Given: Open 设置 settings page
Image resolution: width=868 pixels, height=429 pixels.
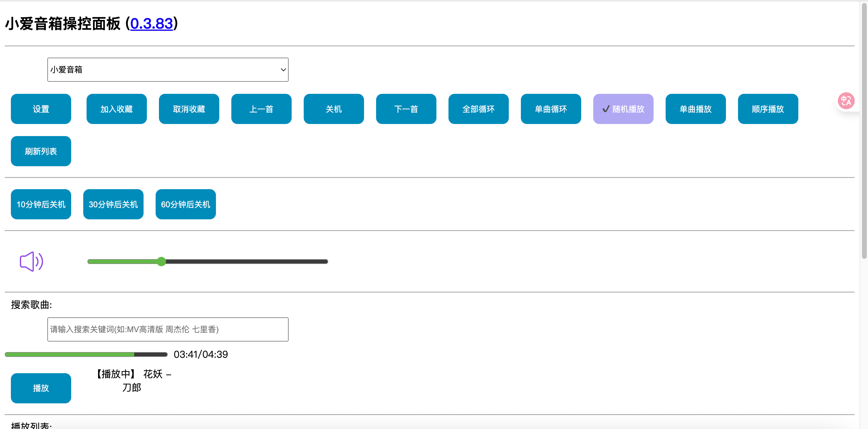Looking at the screenshot, I should pos(41,109).
